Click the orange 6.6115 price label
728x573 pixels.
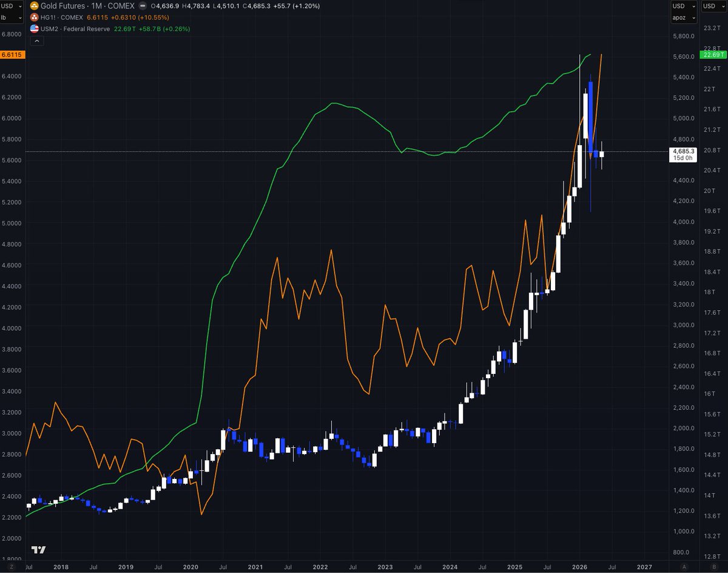pos(12,55)
